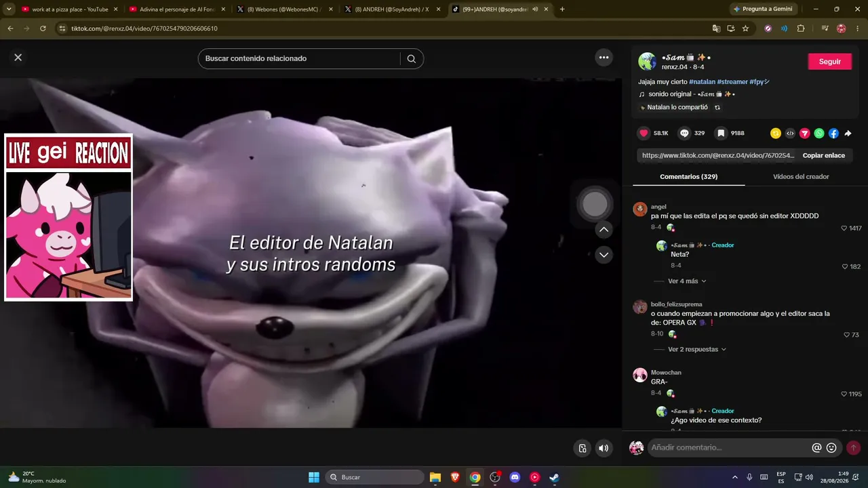Copy the video link with Copiar enlace
This screenshot has width=868, height=488.
[824, 156]
